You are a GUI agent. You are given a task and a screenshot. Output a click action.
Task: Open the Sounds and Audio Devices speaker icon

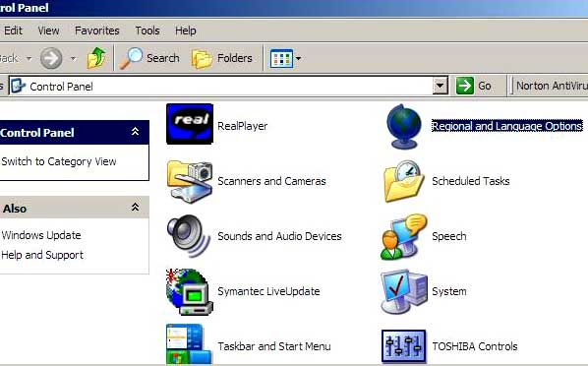click(189, 236)
